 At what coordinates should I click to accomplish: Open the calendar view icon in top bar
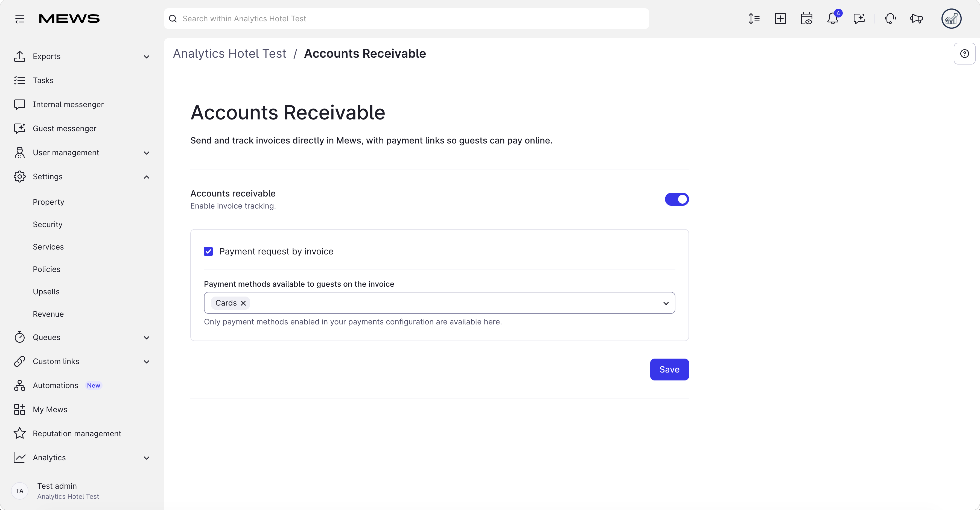pos(806,19)
